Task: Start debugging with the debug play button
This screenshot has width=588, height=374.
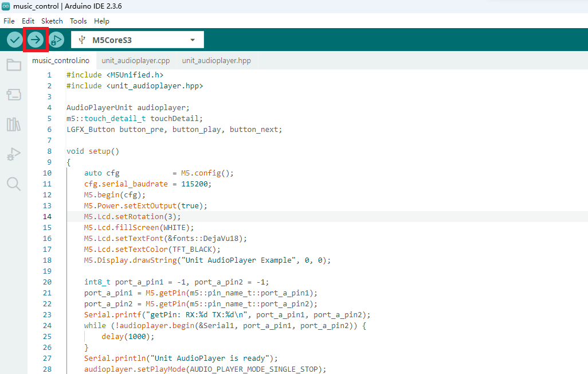Action: [56, 40]
